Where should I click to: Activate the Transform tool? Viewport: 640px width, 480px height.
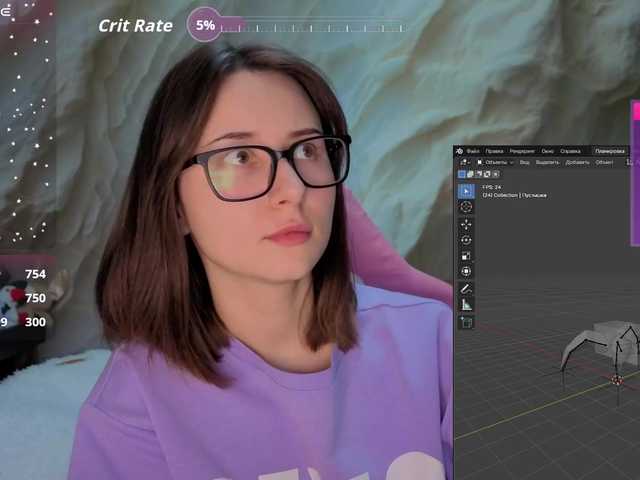pos(466,271)
